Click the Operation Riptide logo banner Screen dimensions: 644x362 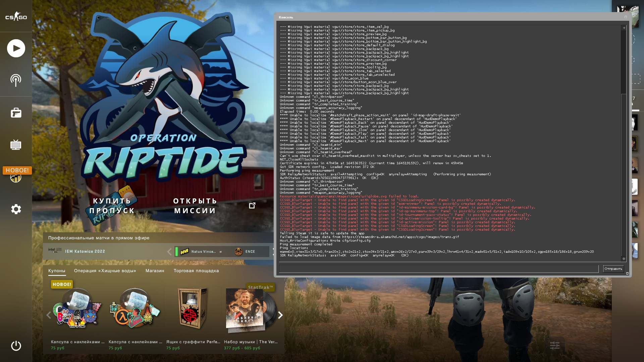164,97
